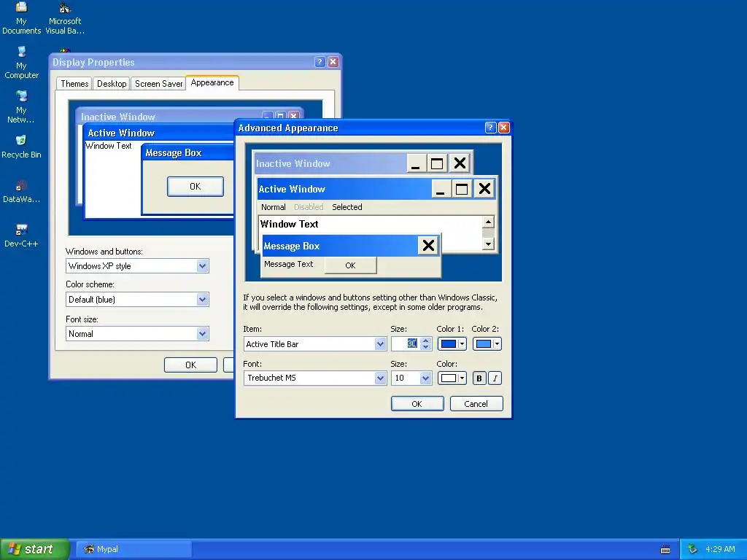Click OK button in preview Message Box
The height and width of the screenshot is (560, 747).
(351, 265)
